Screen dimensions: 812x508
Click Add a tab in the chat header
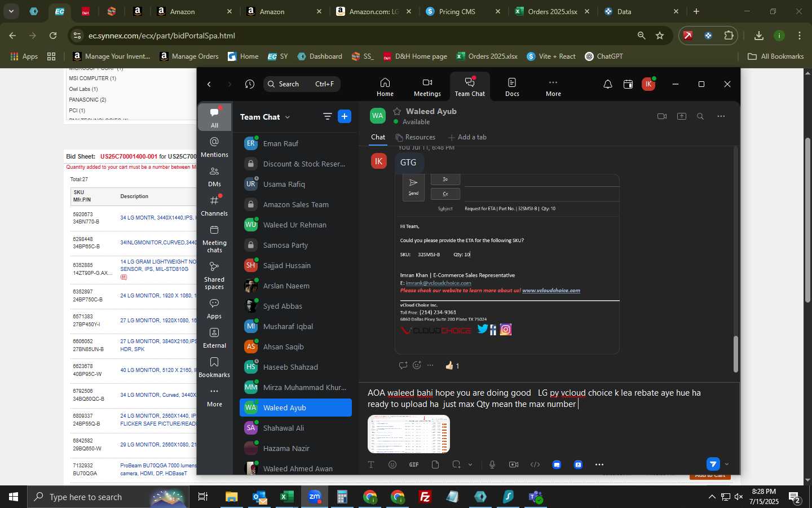[467, 137]
